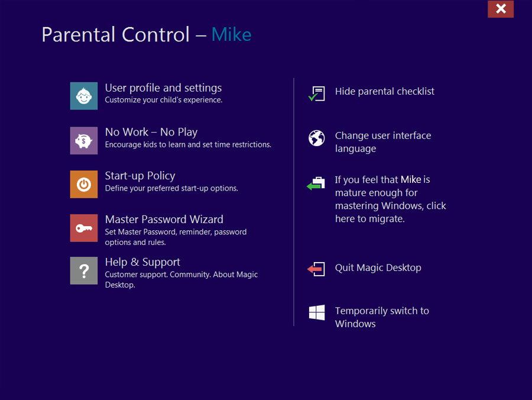Close the Parental Control screen with red X
This screenshot has height=400, width=532.
501,9
